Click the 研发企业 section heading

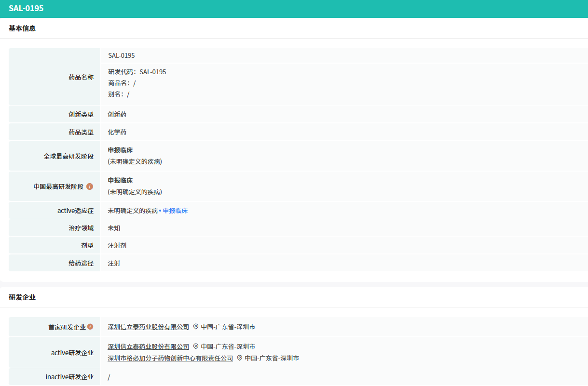click(x=22, y=297)
